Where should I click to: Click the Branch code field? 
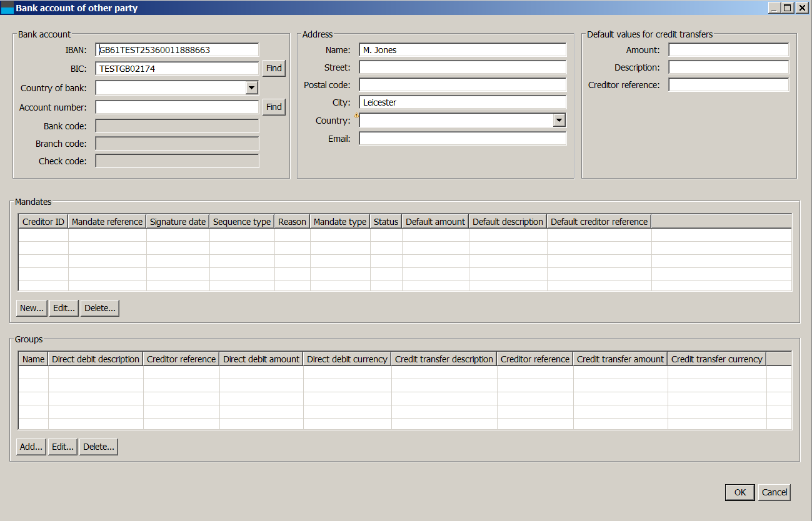(178, 144)
